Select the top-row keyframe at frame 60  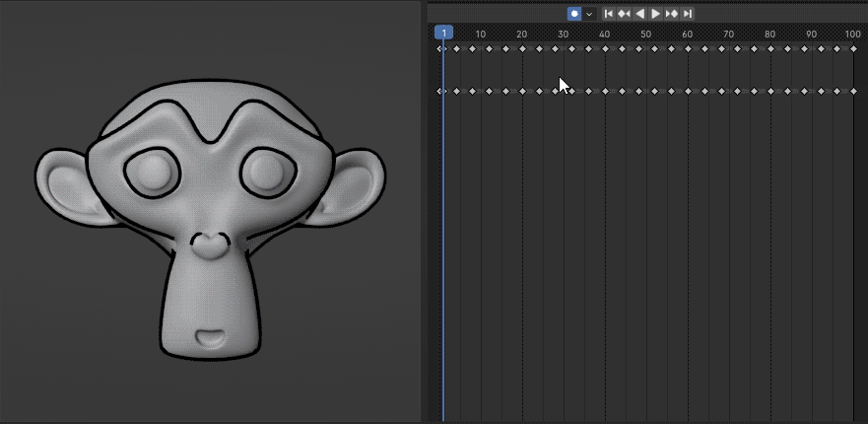[688, 48]
